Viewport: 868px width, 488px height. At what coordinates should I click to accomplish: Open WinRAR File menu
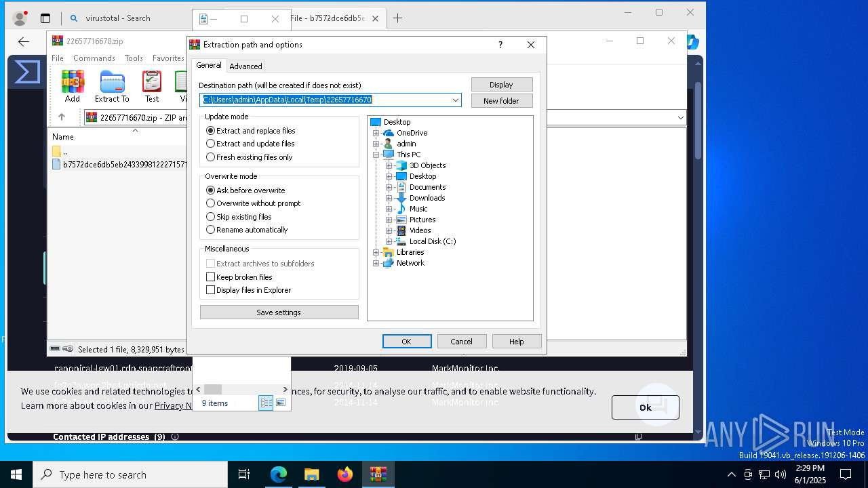(x=58, y=58)
